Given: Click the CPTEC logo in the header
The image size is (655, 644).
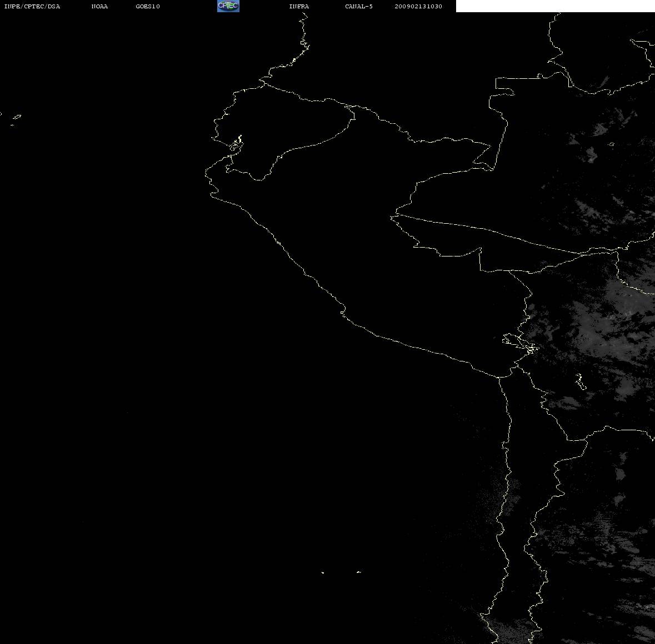Looking at the screenshot, I should point(228,6).
